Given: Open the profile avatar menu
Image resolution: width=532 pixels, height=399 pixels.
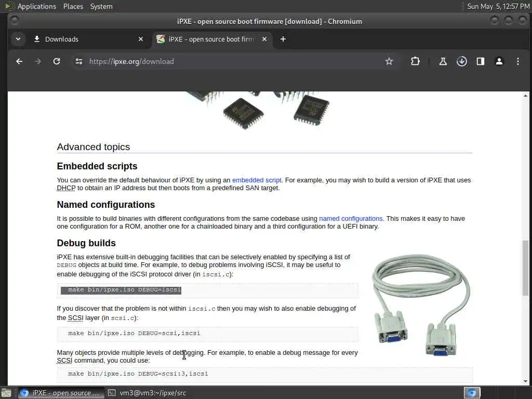Looking at the screenshot, I should click(499, 61).
